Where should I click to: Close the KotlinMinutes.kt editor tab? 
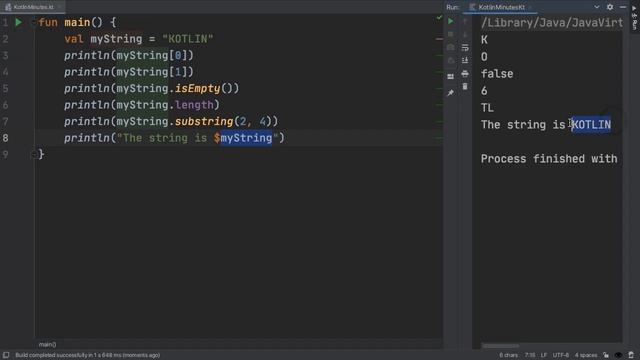(60, 7)
